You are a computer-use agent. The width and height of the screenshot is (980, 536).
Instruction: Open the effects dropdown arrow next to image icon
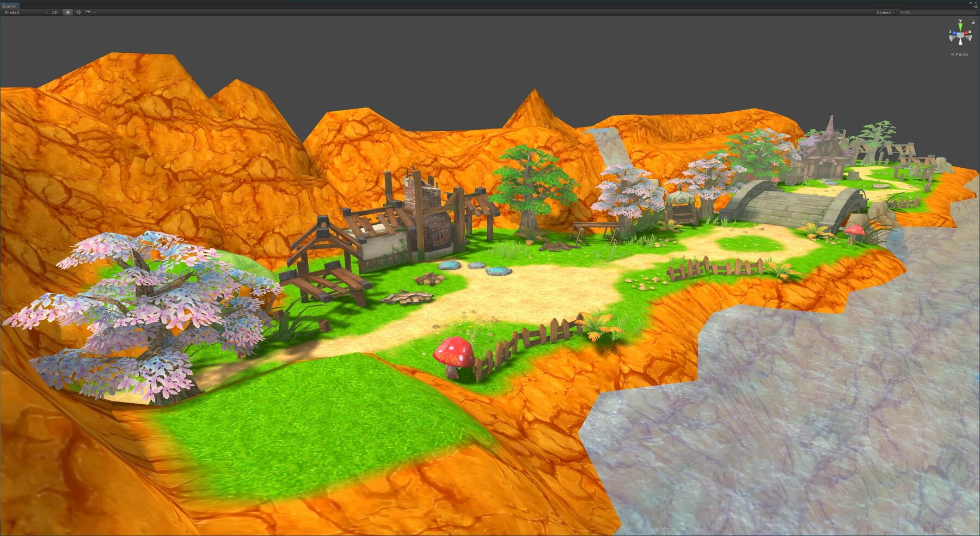click(x=94, y=13)
